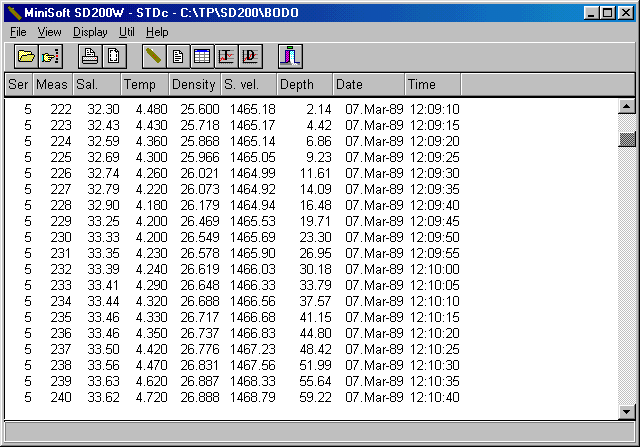The height and width of the screenshot is (447, 640).
Task: Select sound velocity 1466.56
Action: 253,301
